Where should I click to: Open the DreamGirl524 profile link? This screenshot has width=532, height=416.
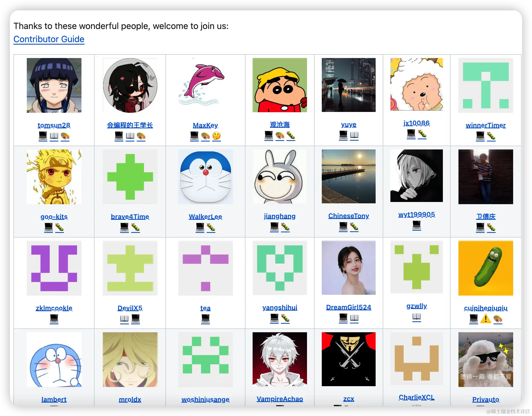point(348,307)
